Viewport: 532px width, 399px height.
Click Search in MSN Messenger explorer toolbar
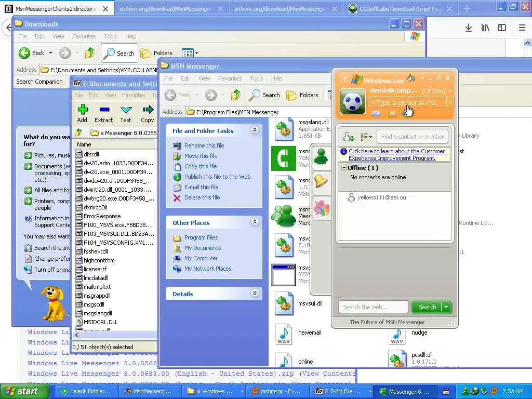[264, 95]
